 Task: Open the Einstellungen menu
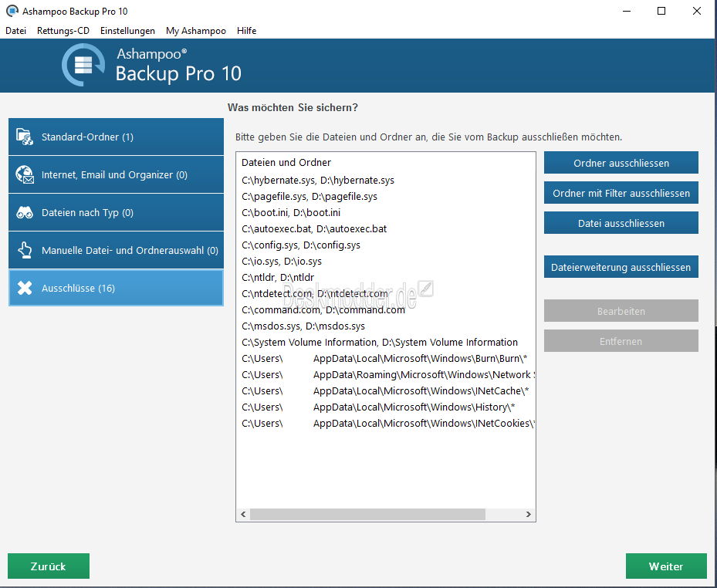127,31
